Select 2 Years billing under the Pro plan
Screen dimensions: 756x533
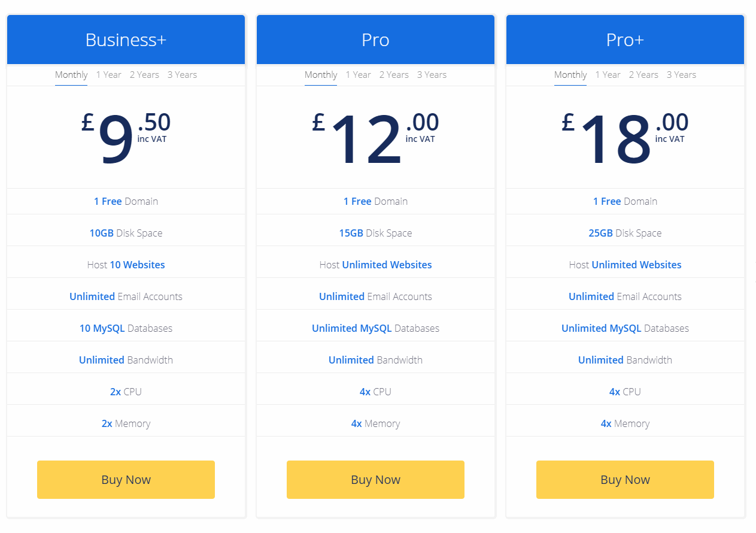pyautogui.click(x=394, y=74)
